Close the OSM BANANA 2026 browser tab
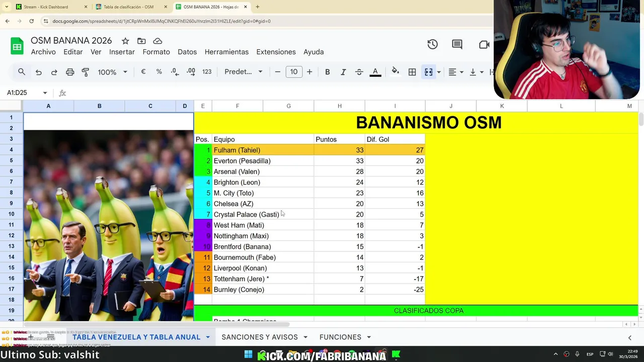Viewport: 644px width, 362px height. [x=246, y=7]
